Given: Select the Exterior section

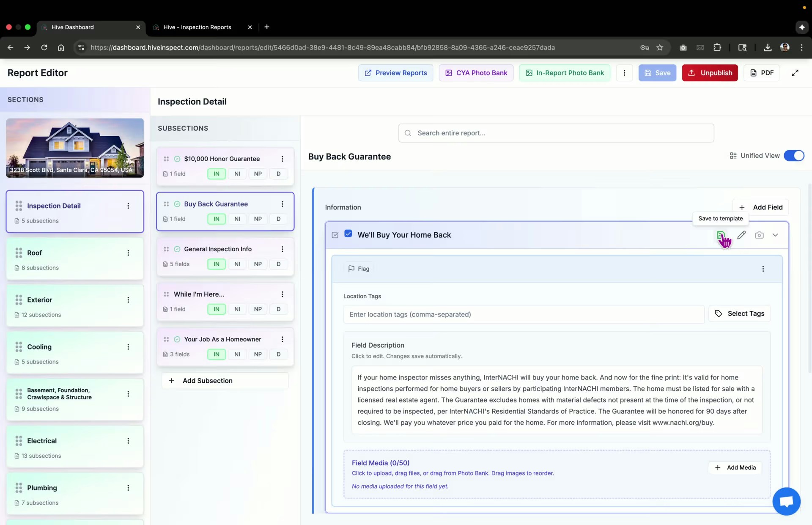Looking at the screenshot, I should 75,305.
